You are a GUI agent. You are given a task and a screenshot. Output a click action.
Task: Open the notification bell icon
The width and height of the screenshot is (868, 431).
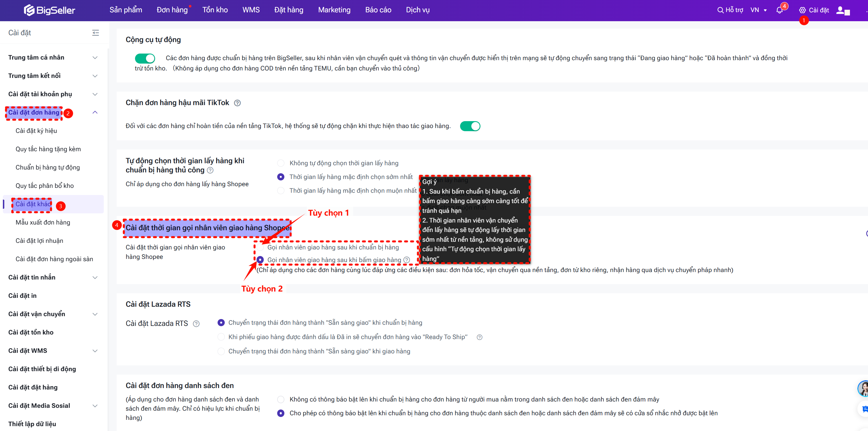779,10
